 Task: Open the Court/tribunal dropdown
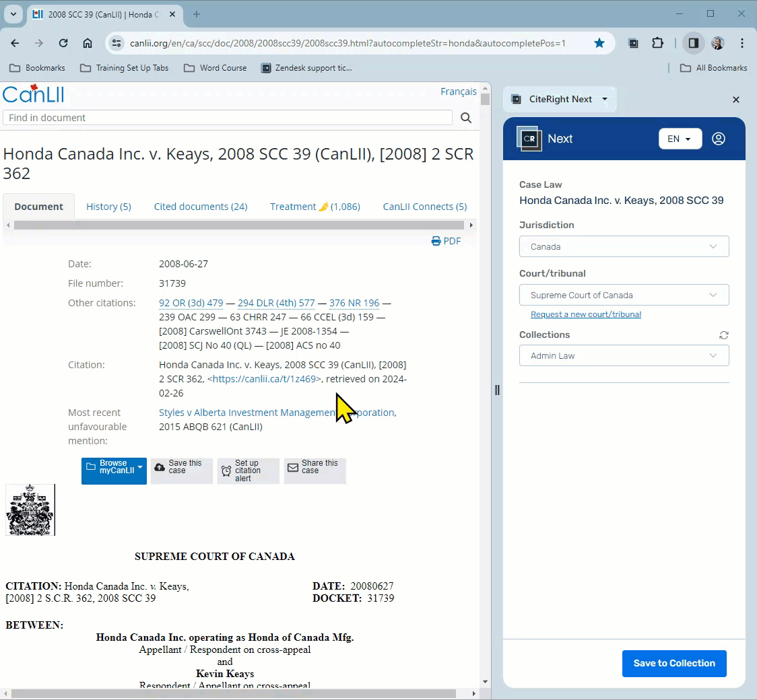click(x=624, y=295)
